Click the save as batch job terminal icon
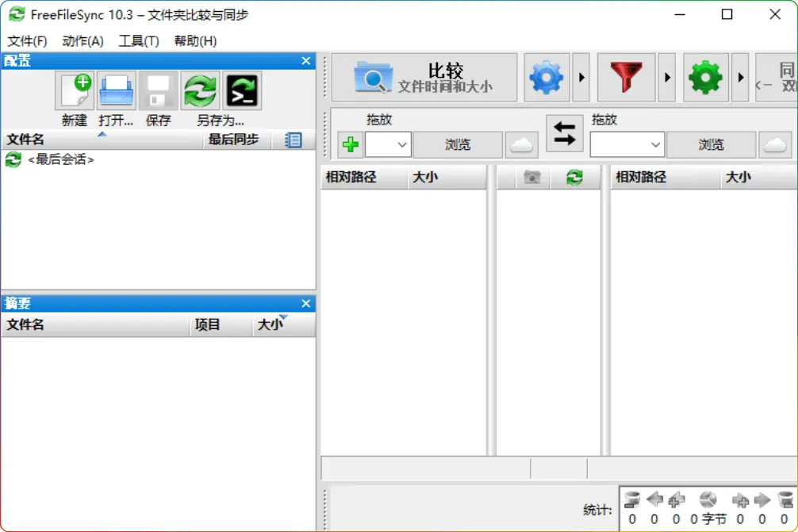Screen dimensions: 798x532 coord(242,91)
